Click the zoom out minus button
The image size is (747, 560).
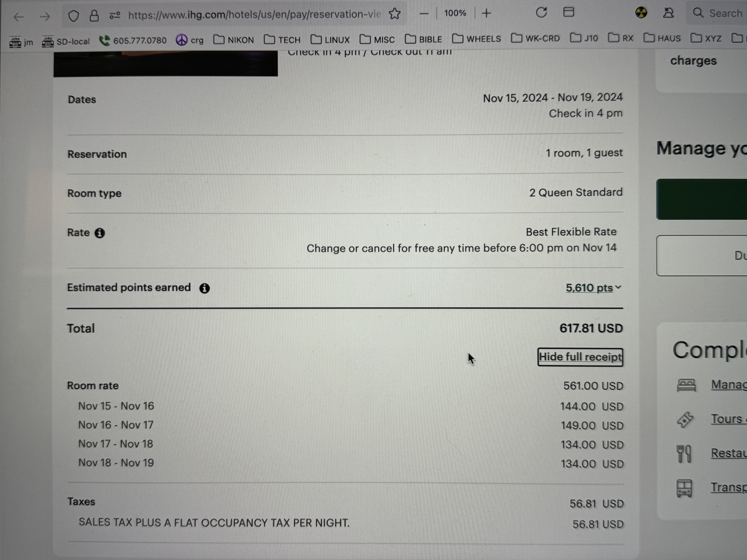424,14
